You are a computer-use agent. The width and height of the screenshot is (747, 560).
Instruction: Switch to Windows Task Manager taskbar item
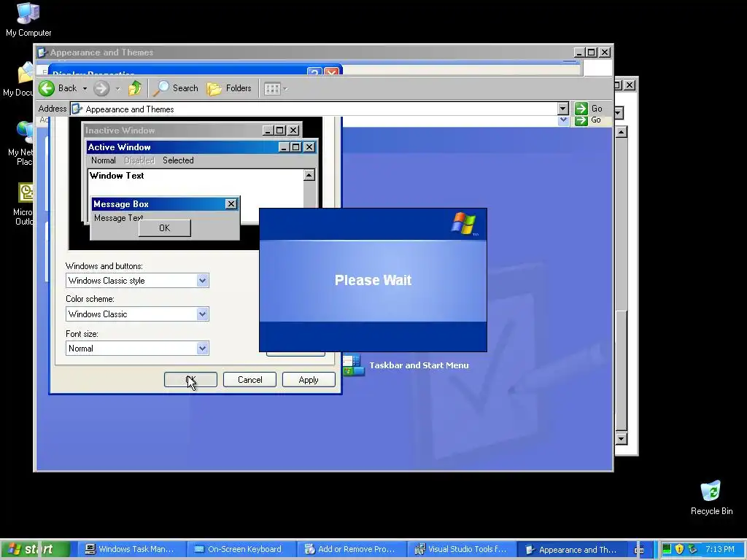click(131, 549)
